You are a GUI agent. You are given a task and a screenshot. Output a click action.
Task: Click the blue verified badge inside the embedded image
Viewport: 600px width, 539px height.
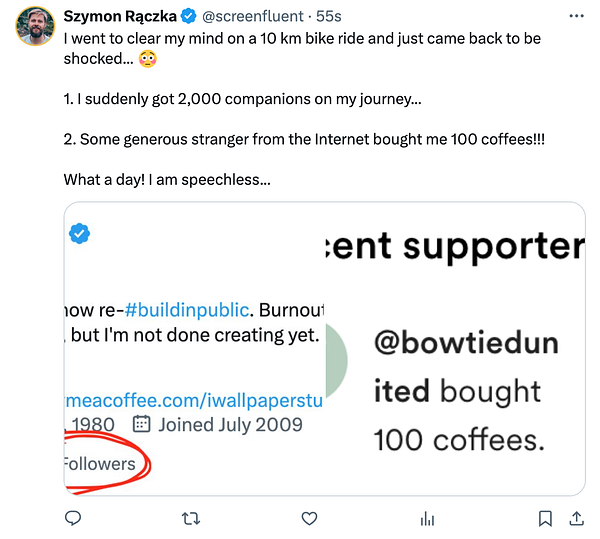[79, 234]
